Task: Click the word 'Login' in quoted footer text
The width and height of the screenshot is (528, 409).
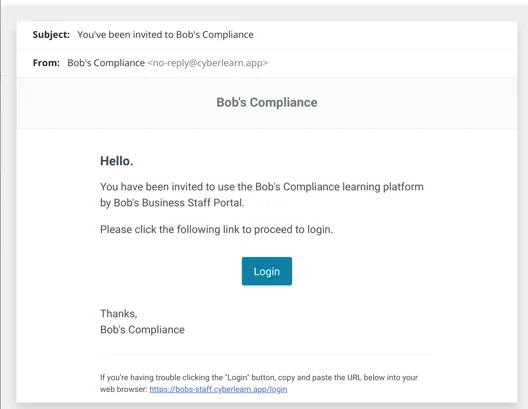Action: click(x=237, y=377)
